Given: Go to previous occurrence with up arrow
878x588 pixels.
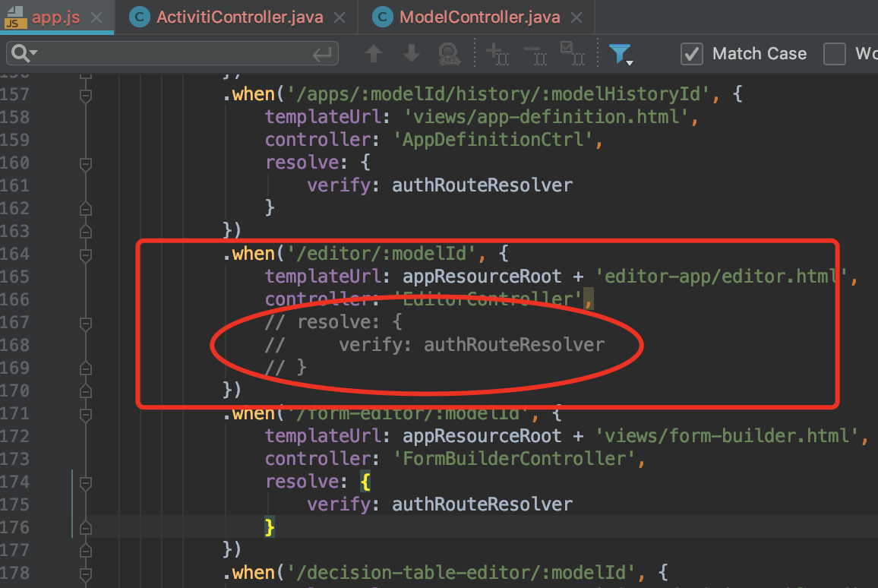Looking at the screenshot, I should coord(374,54).
